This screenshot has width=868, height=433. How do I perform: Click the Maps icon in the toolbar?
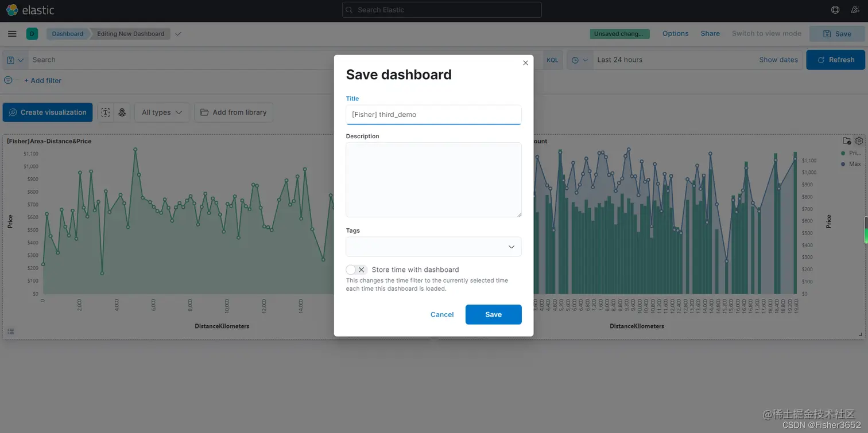click(122, 112)
